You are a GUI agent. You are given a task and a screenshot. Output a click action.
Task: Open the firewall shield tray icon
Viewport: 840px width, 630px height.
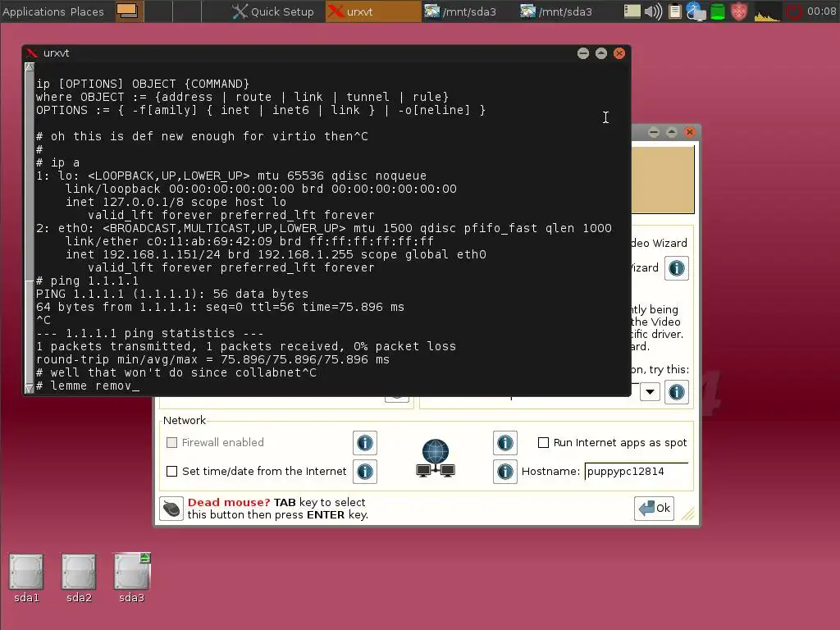click(739, 11)
